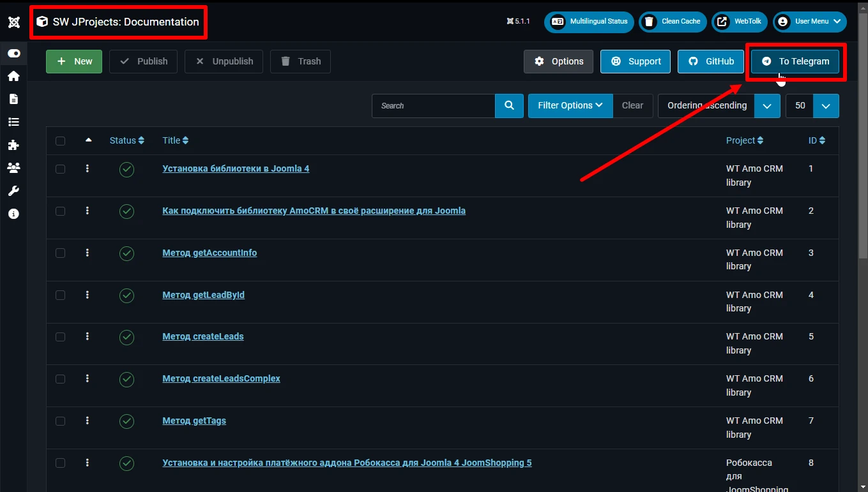868x492 pixels.
Task: Click the green New button
Action: pos(74,61)
